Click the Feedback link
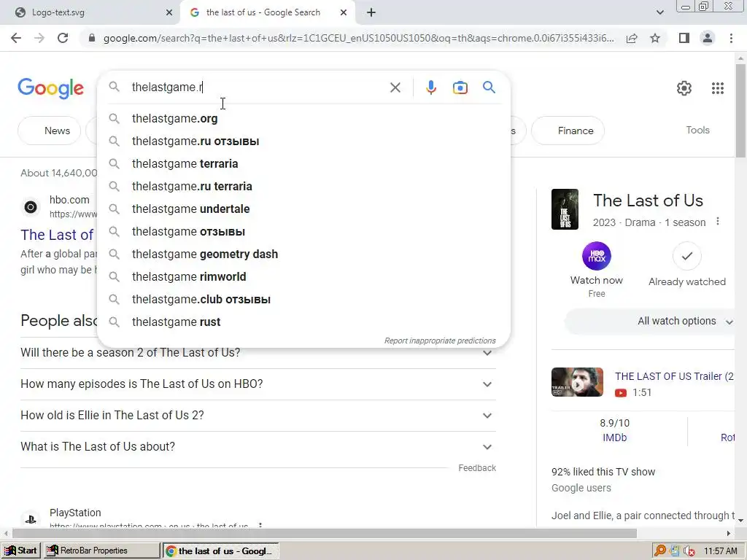The width and height of the screenshot is (747, 560). 477,468
